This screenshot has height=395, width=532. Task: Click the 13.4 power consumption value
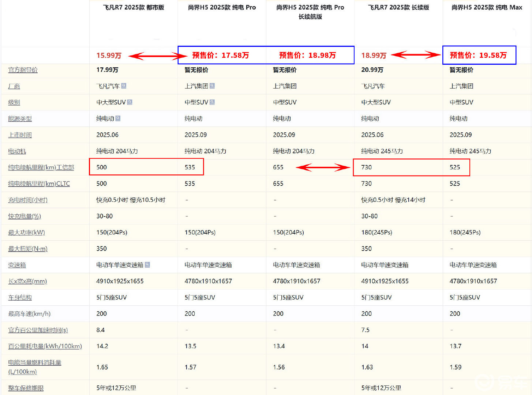279,346
